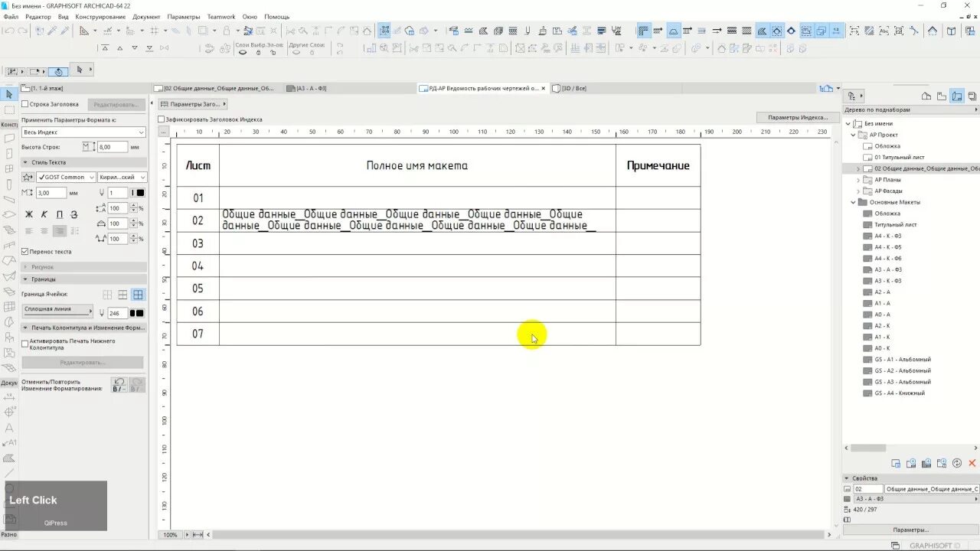This screenshot has width=980, height=551.
Task: Open the Project Map view in Navigator
Action: [x=926, y=96]
